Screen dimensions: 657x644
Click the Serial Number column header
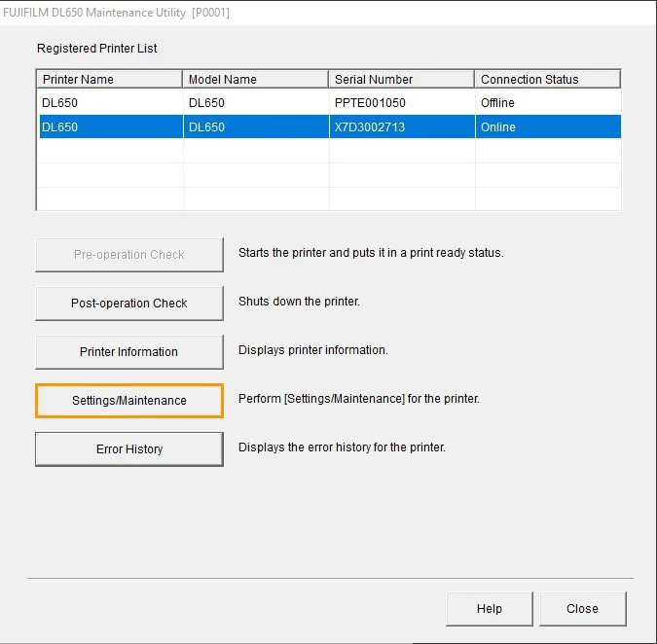pyautogui.click(x=401, y=79)
